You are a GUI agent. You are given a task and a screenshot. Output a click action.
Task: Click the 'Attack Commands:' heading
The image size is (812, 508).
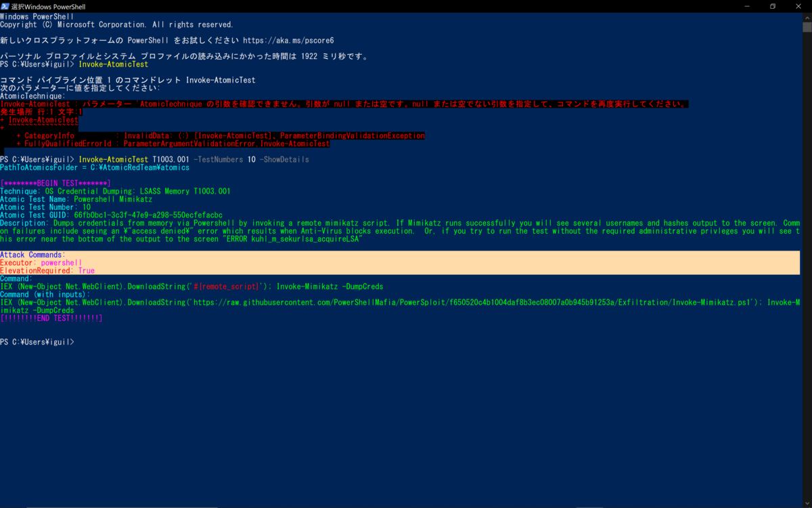click(33, 255)
